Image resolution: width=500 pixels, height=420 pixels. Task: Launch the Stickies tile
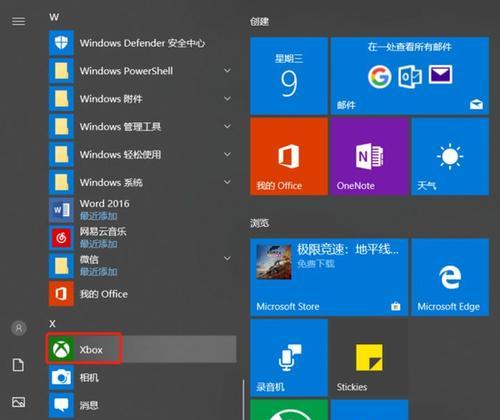coord(369,358)
